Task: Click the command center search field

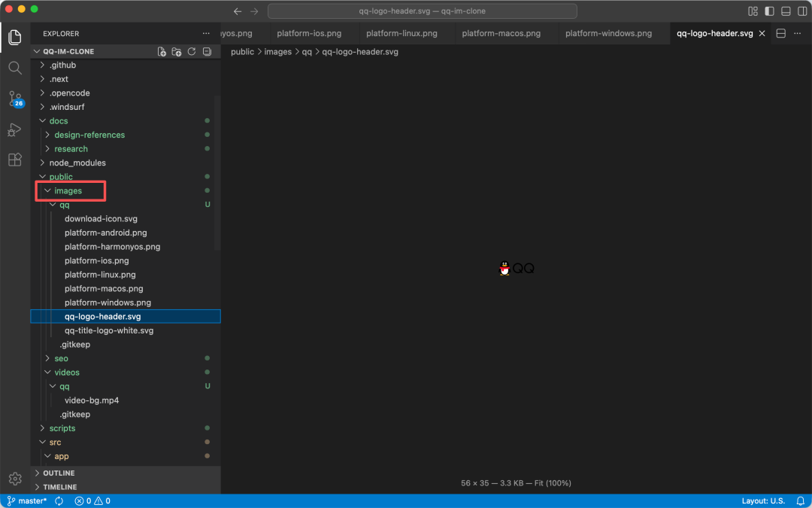Action: (422, 11)
